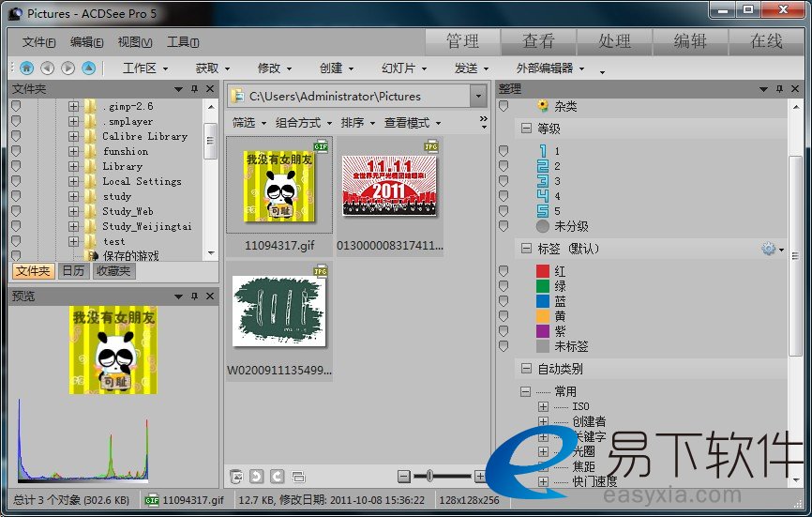Viewport: 812px width, 517px height.
Task: Click the Up one folder arrow icon
Action: pos(88,68)
